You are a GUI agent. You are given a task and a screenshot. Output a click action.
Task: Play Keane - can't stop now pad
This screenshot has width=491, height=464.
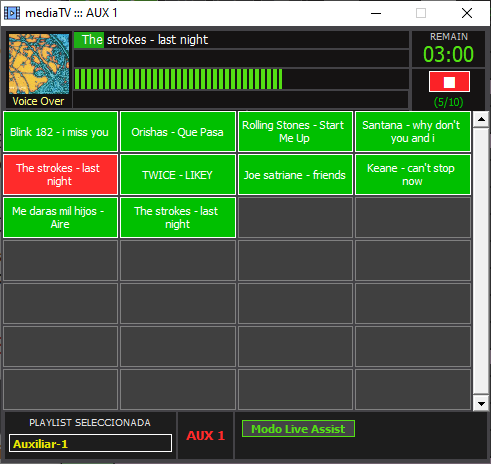(413, 175)
